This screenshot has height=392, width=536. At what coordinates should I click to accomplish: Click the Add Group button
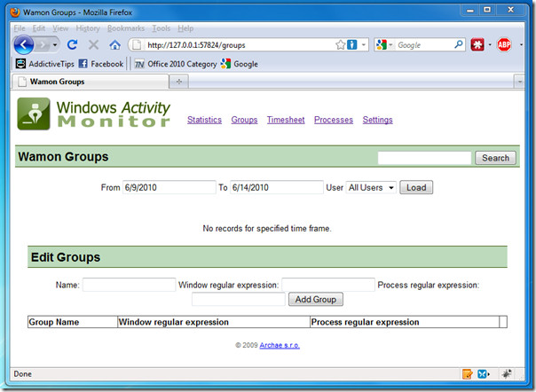[316, 300]
